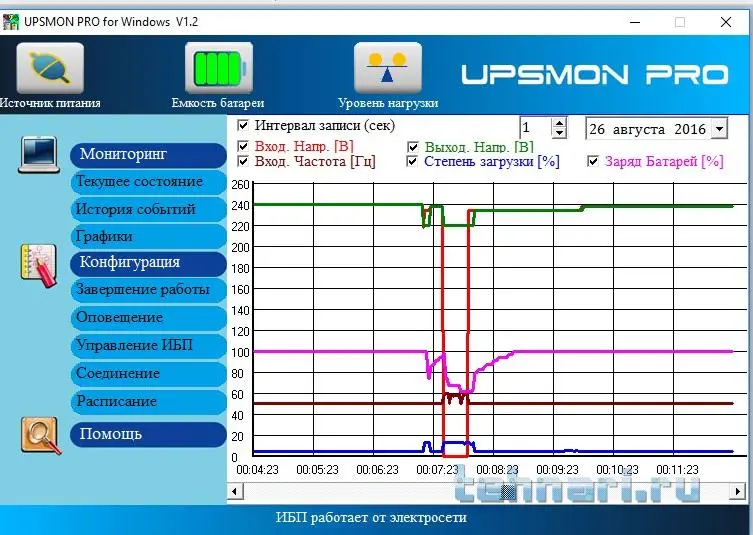753x535 pixels.
Task: Open История событий page
Action: point(148,209)
